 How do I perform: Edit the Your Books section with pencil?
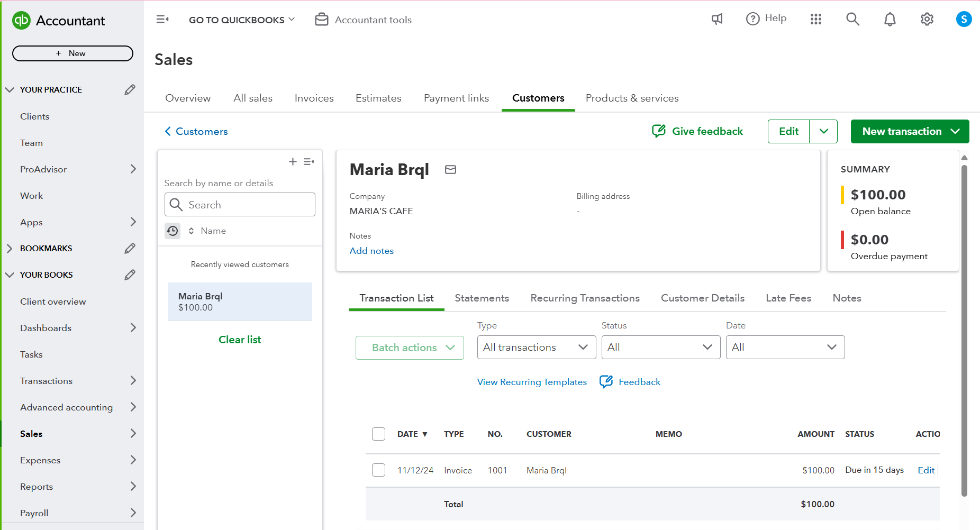(130, 275)
